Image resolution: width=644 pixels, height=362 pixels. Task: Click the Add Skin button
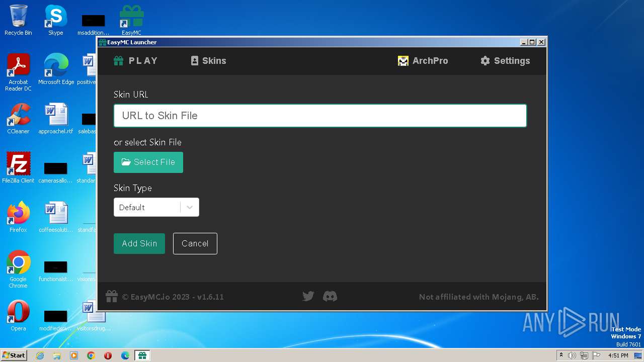tap(139, 243)
